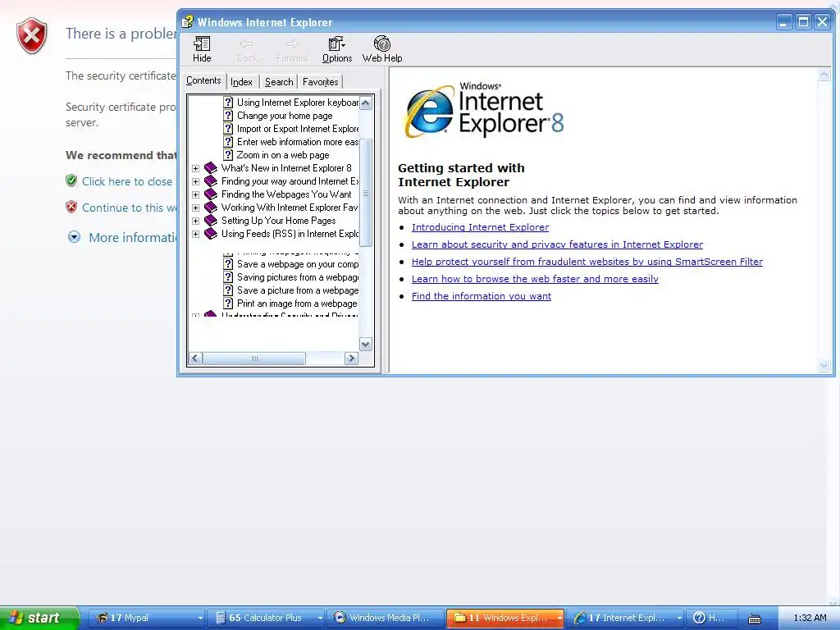
Task: Click green shield icon beside Click here to close
Action: point(71,180)
